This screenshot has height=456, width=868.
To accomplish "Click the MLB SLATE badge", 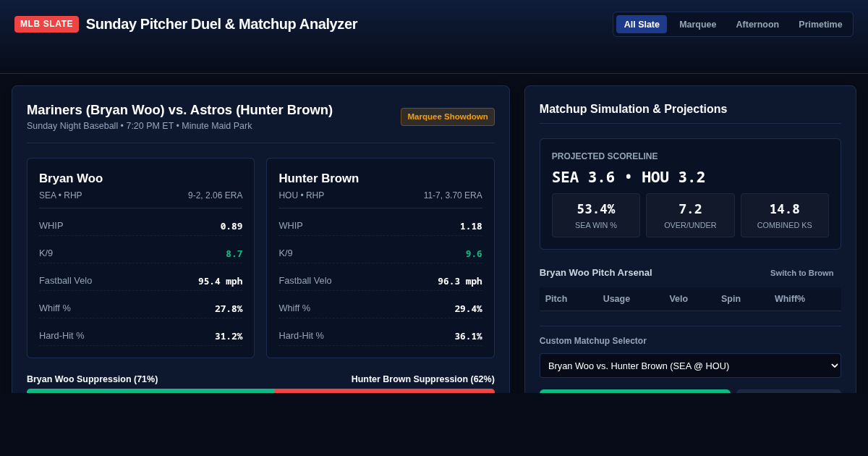I will (x=46, y=24).
